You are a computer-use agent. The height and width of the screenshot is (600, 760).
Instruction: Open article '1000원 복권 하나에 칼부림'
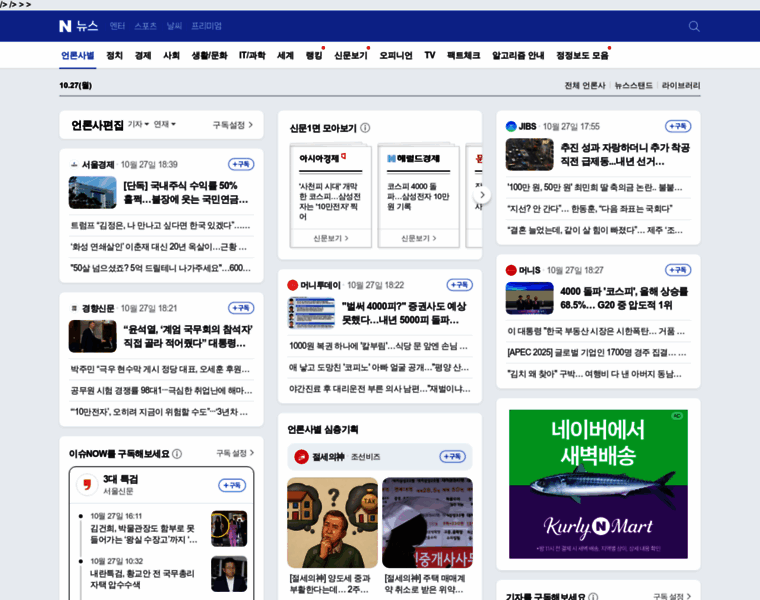tap(379, 346)
